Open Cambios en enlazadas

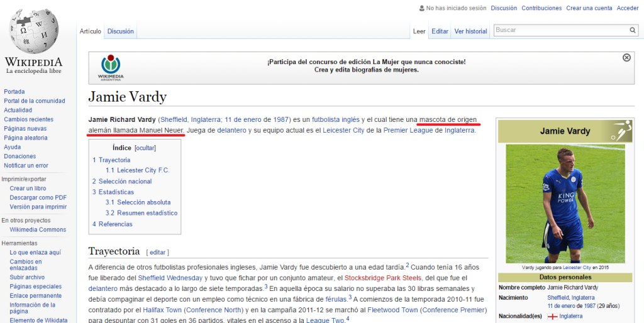tap(26, 265)
